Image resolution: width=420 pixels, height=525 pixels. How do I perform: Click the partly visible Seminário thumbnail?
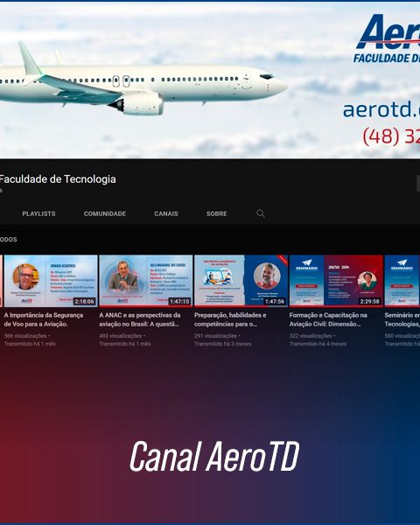pos(402,281)
